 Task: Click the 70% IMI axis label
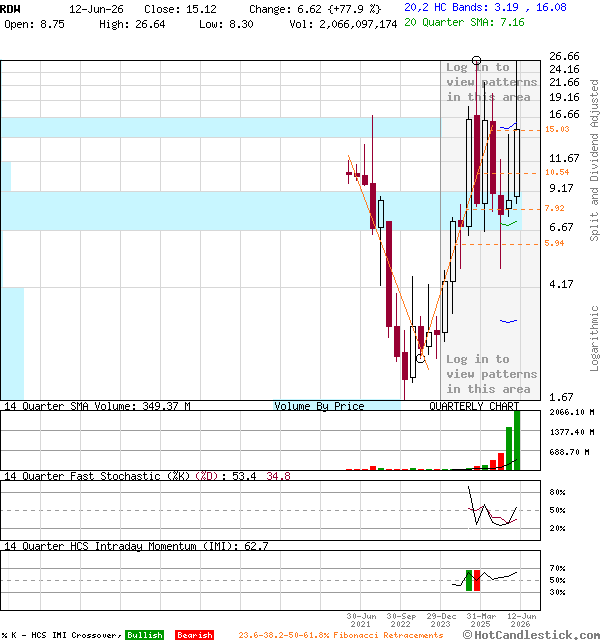coord(557,568)
